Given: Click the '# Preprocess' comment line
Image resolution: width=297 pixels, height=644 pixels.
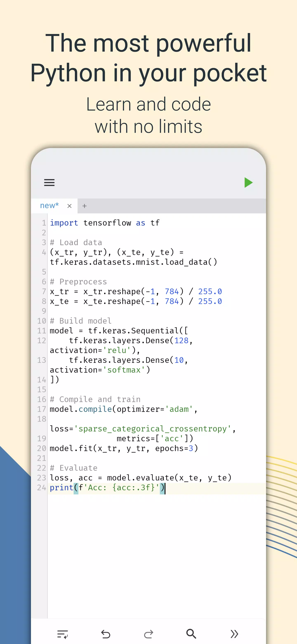Looking at the screenshot, I should coord(78,282).
